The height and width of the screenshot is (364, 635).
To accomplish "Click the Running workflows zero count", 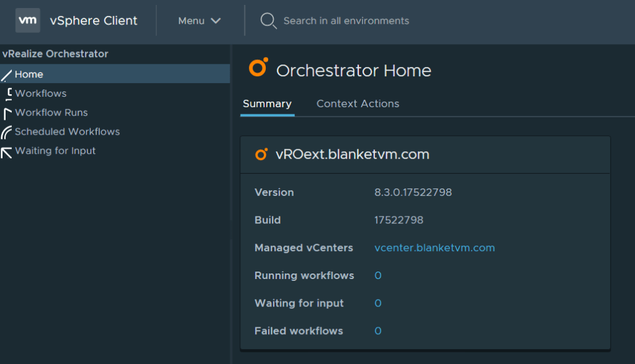I will click(378, 275).
